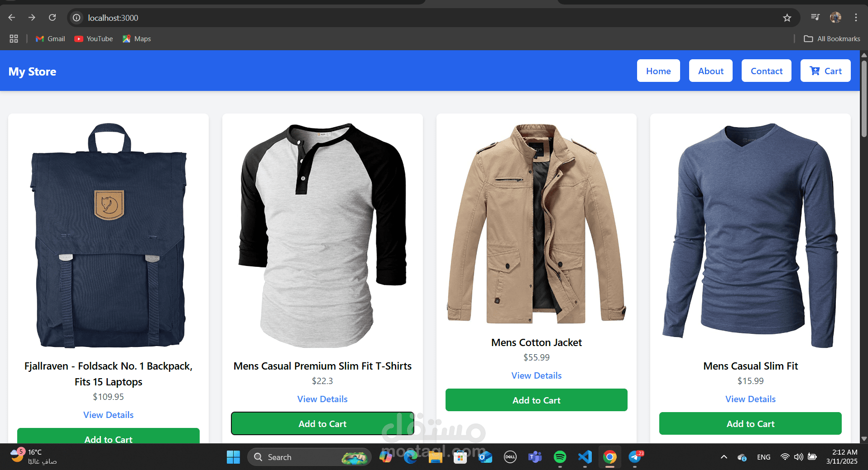The width and height of the screenshot is (868, 470).
Task: Open Wi-Fi network settings in tray
Action: coord(785,457)
